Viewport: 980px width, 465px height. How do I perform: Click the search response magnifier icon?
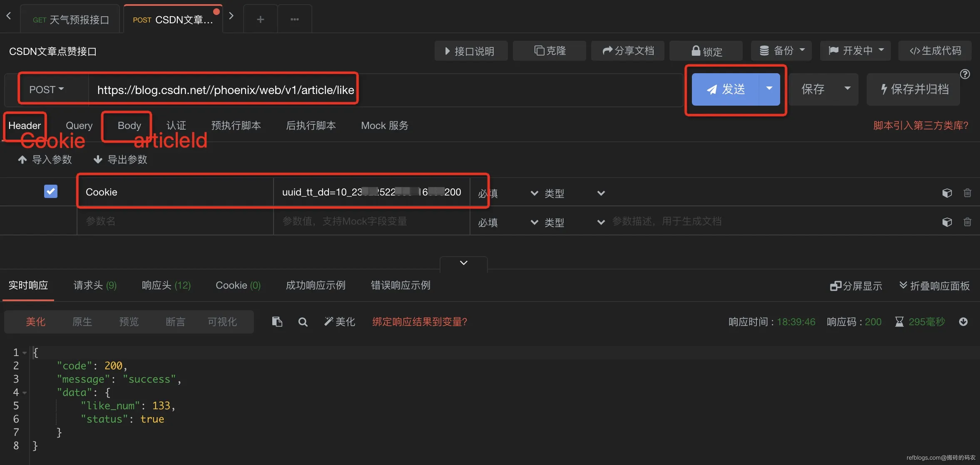click(303, 322)
